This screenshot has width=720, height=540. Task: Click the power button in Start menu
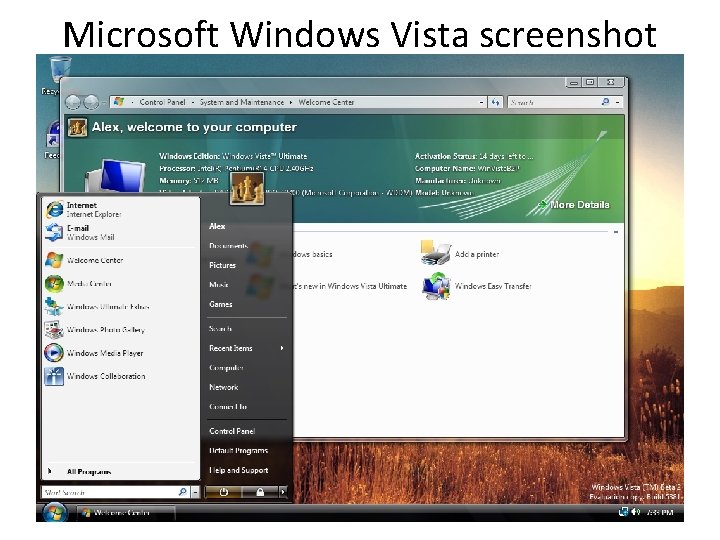pos(224,492)
